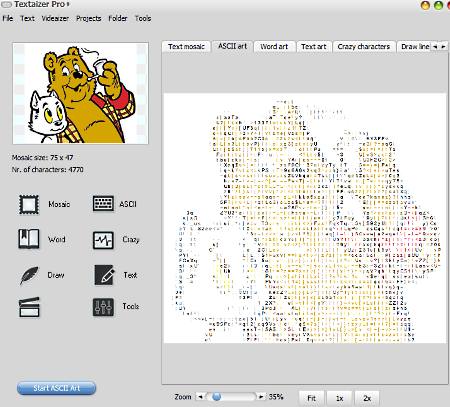Increase zoom with right arrow

pos(261,397)
